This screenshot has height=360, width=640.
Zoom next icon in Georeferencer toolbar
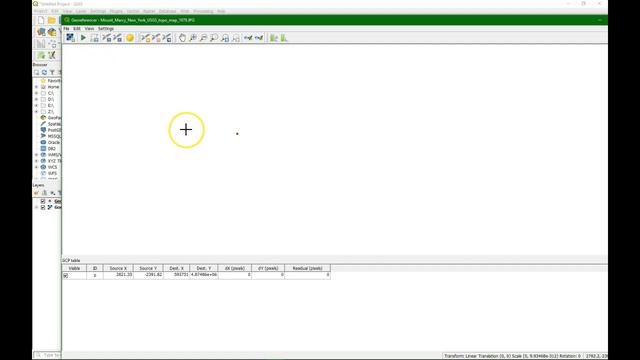[236, 38]
